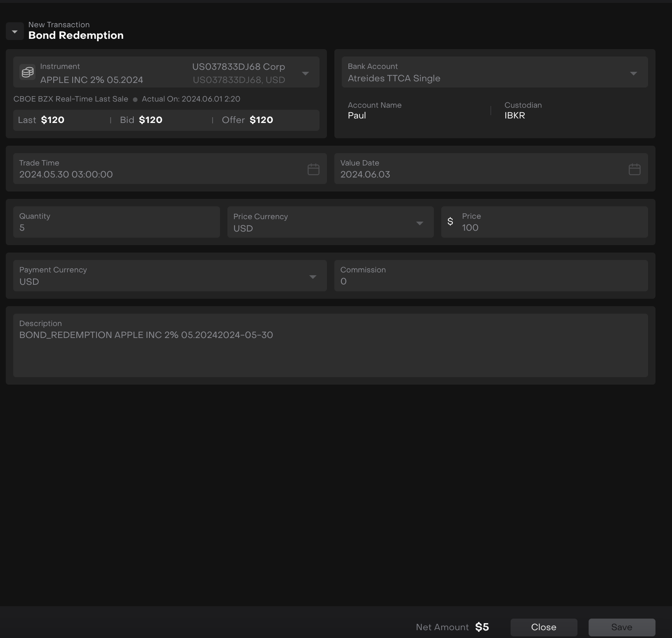Click the Payment Currency dropdown arrow

click(x=312, y=277)
